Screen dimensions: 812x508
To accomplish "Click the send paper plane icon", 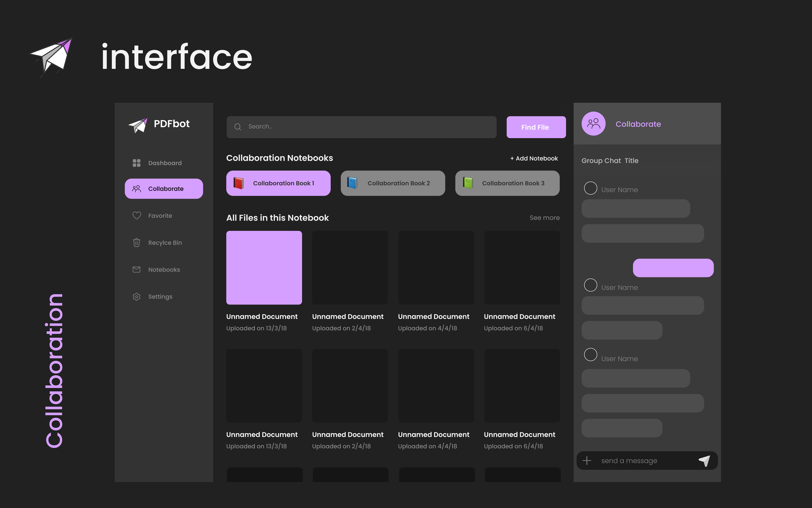I will 704,461.
